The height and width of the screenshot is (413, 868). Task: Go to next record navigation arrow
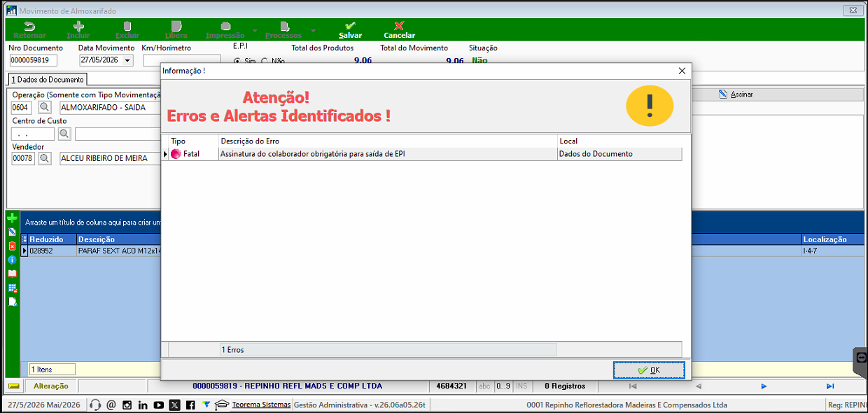[764, 386]
